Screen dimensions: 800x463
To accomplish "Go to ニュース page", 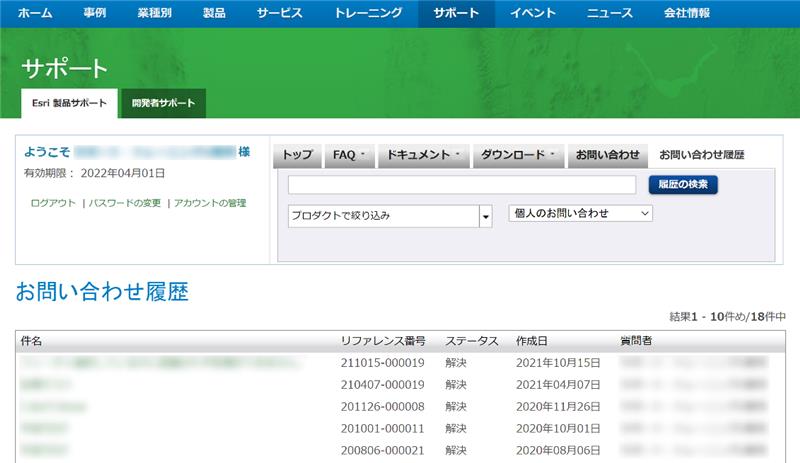I will pos(610,13).
